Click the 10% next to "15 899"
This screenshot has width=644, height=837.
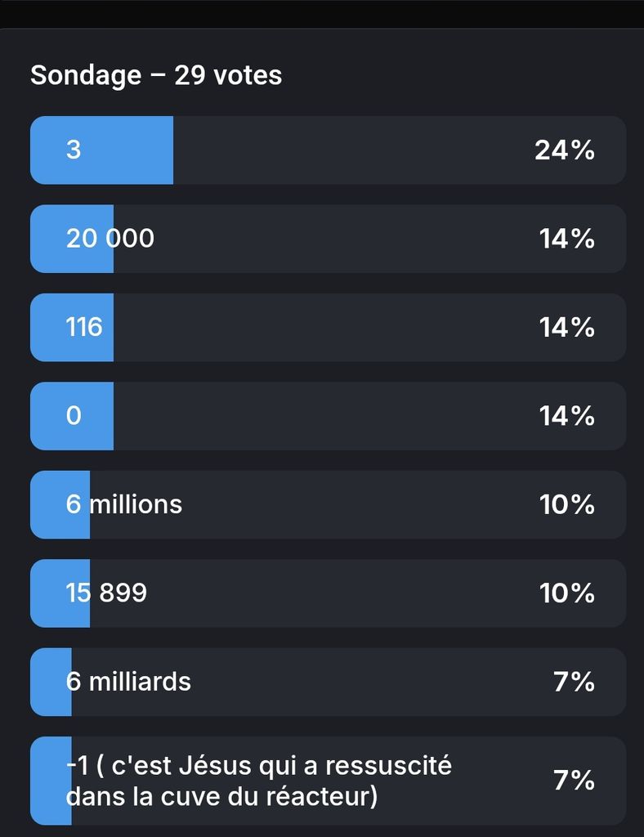566,593
